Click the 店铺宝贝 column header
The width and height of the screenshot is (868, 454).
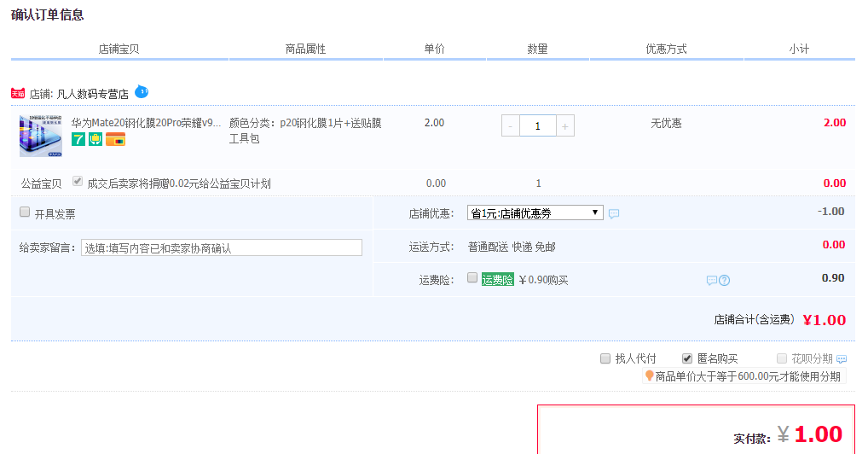[119, 49]
